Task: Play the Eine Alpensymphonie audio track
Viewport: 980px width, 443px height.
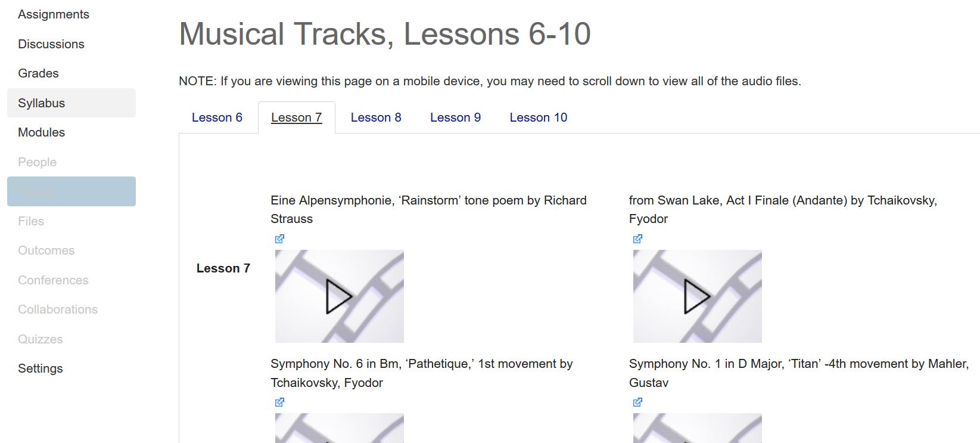Action: (x=338, y=296)
